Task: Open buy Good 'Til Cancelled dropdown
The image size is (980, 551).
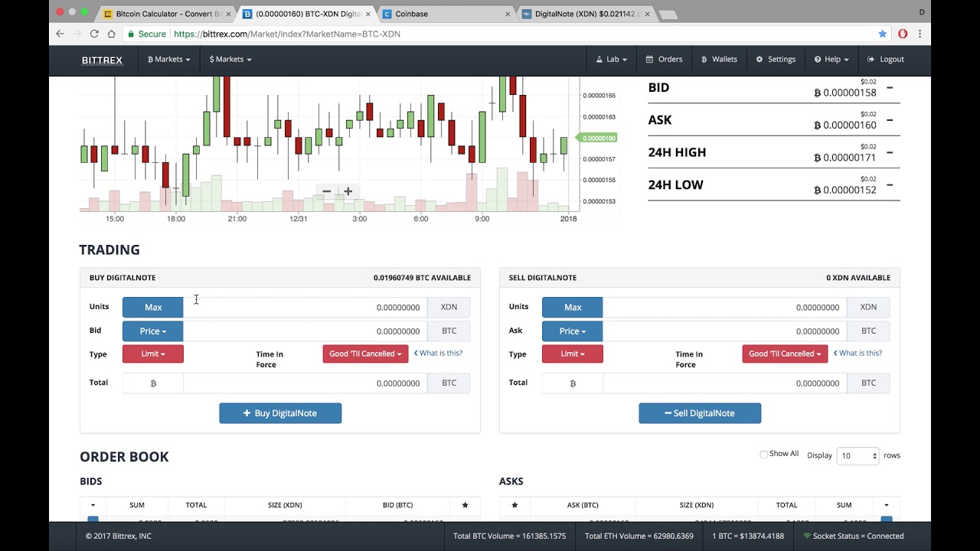Action: (365, 354)
